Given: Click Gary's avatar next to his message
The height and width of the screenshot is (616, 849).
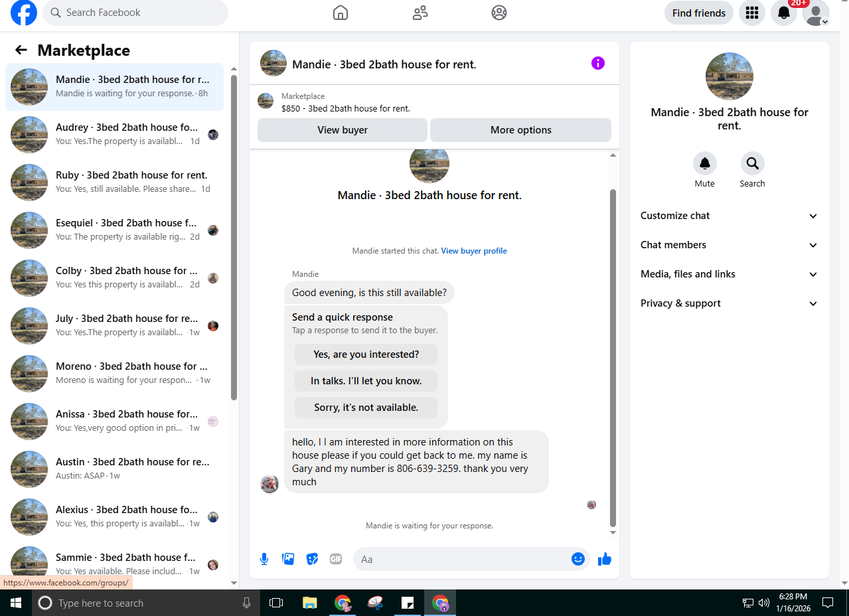Looking at the screenshot, I should pos(270,484).
